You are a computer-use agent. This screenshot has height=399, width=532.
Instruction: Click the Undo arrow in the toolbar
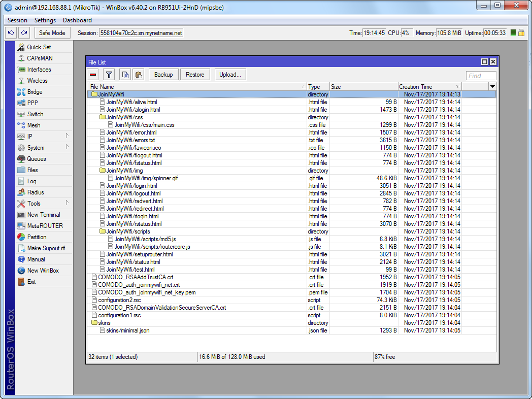point(11,33)
